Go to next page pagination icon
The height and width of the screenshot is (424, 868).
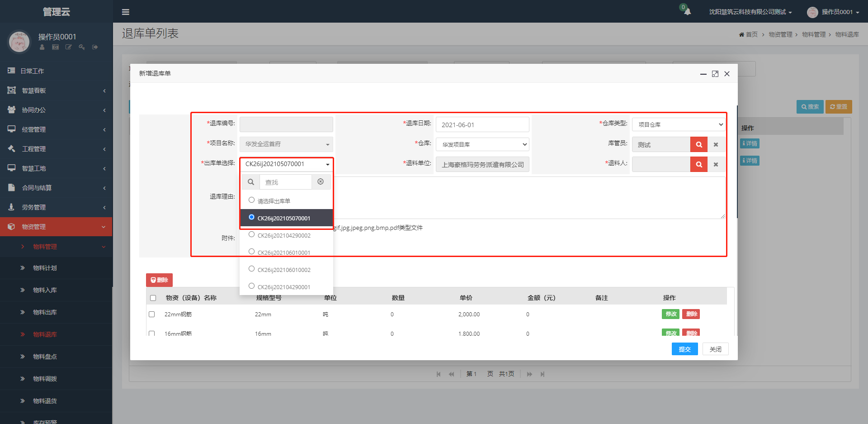529,374
